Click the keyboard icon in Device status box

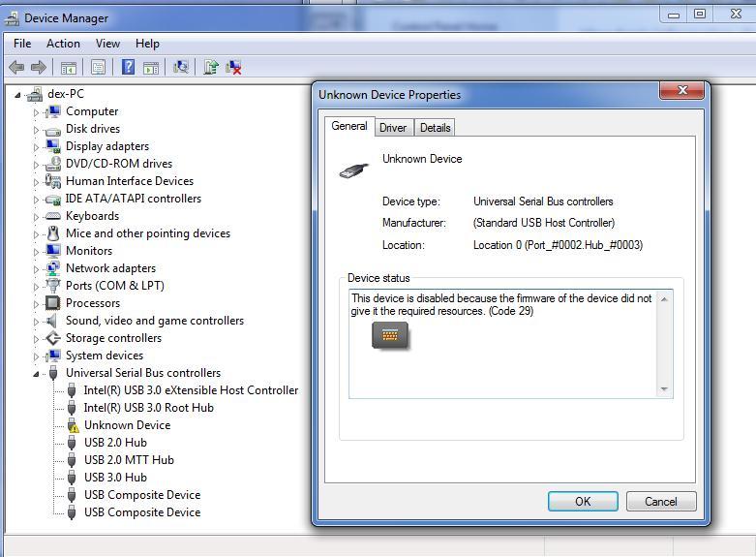pos(389,335)
